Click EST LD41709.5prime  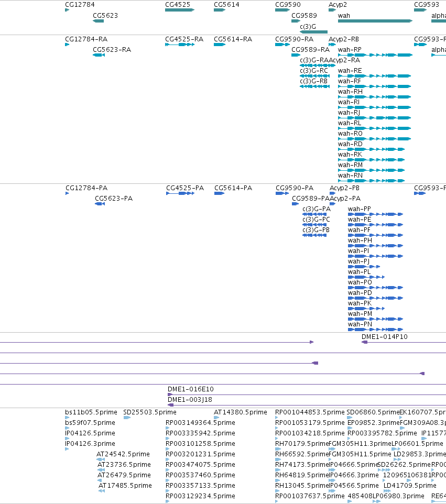(410, 486)
